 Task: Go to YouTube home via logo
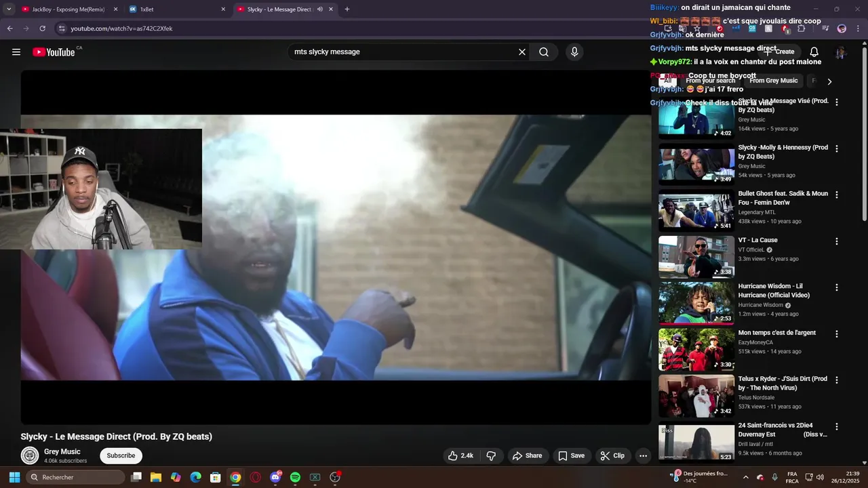click(54, 52)
